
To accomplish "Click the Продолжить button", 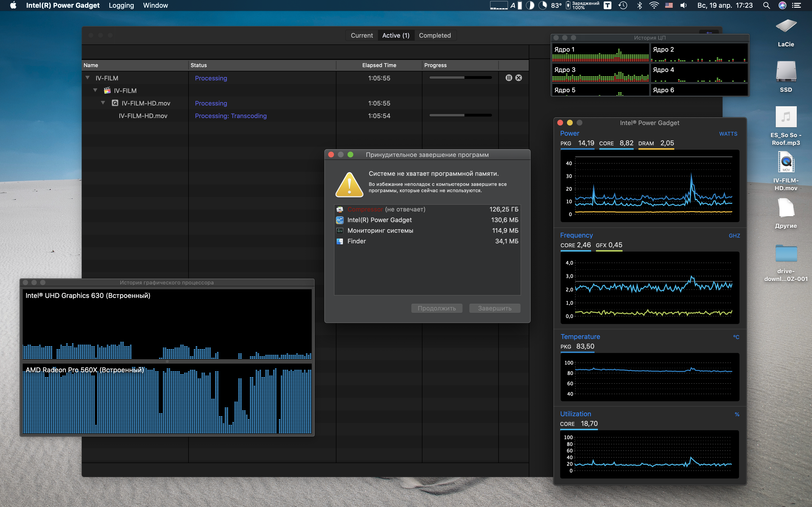I will (436, 308).
